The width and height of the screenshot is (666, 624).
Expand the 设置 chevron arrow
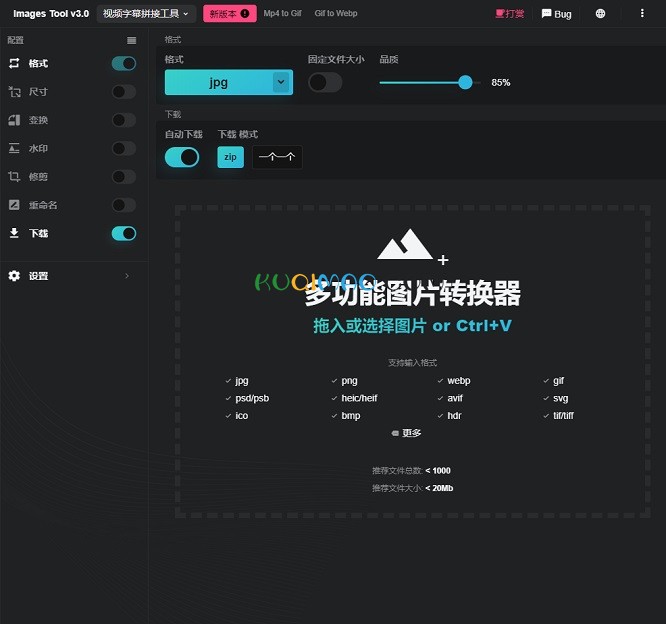127,276
